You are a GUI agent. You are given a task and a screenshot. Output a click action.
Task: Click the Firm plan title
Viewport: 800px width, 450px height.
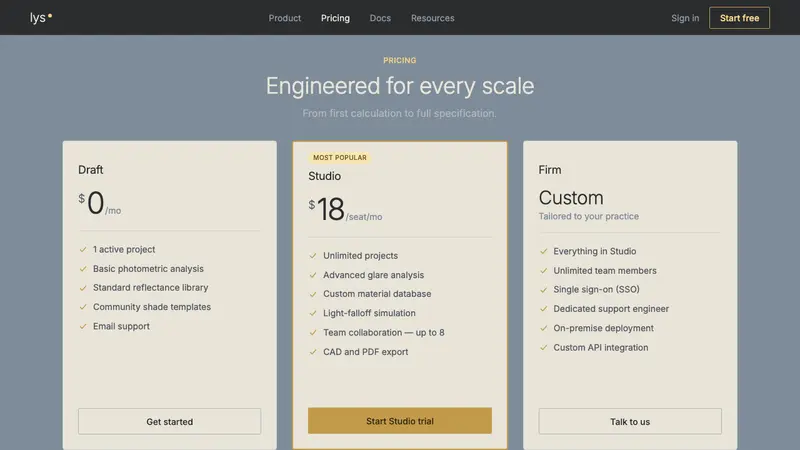[x=549, y=170]
